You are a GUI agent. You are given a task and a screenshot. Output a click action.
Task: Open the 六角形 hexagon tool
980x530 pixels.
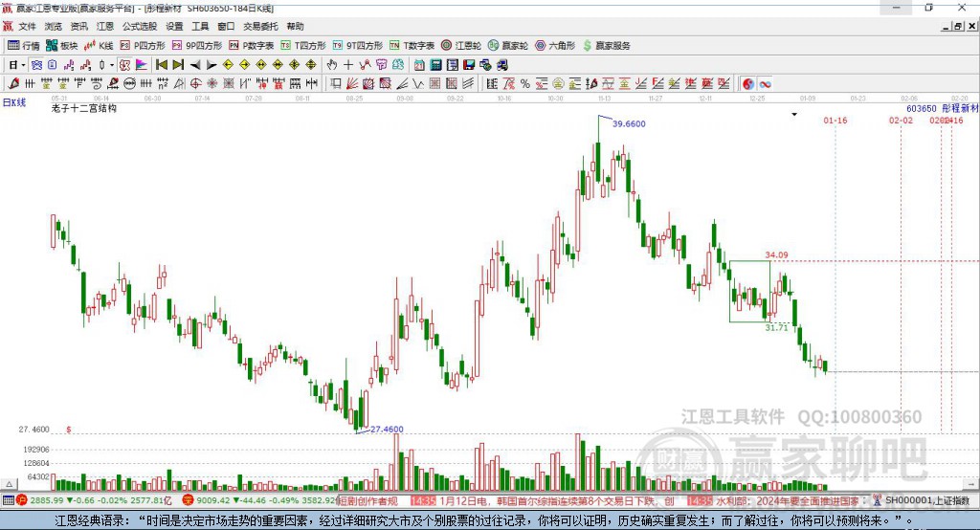[x=555, y=46]
